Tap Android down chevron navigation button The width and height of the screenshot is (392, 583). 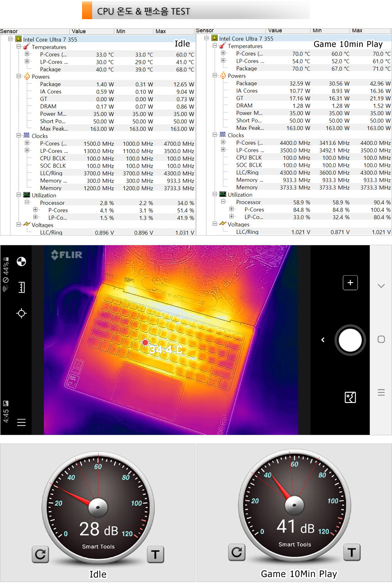tap(381, 286)
